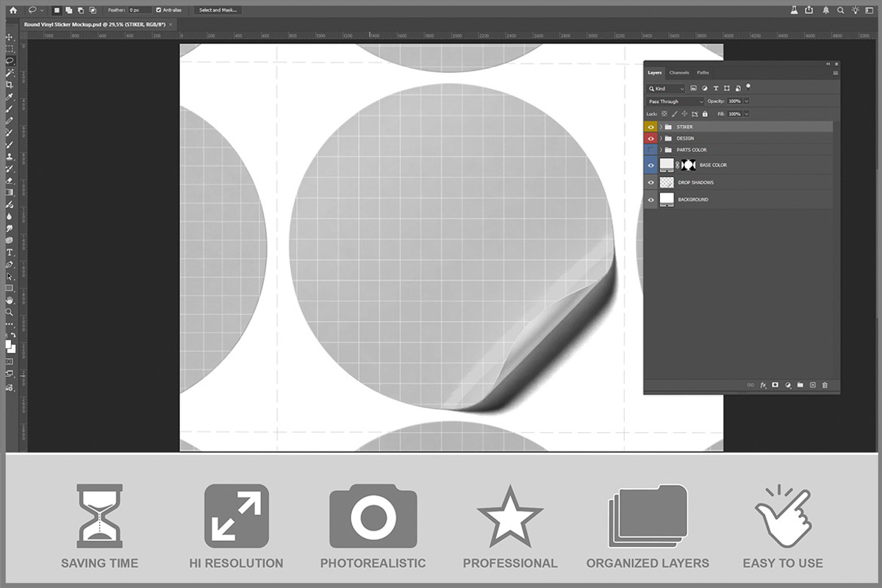Filter layers by pixel layers
The image size is (882, 588).
point(693,88)
